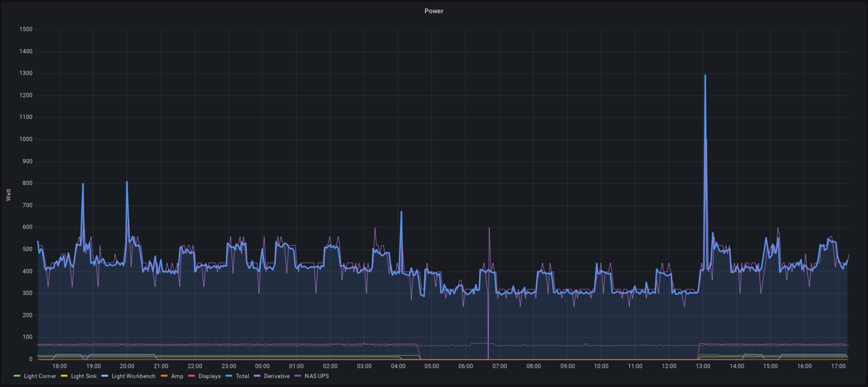The image size is (868, 387).
Task: Click the yellow Light Sink color swatch
Action: [x=64, y=376]
